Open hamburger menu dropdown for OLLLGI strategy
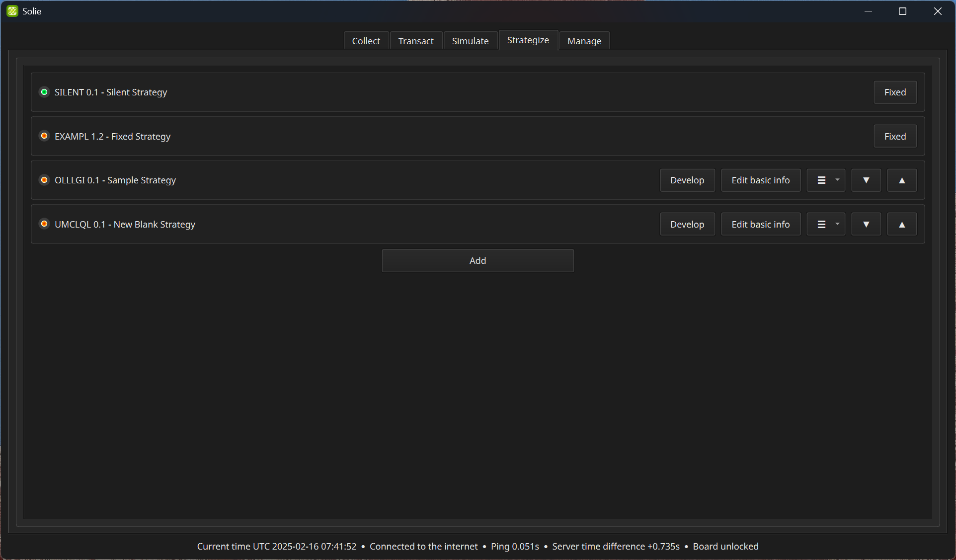The height and width of the screenshot is (560, 956). 826,180
